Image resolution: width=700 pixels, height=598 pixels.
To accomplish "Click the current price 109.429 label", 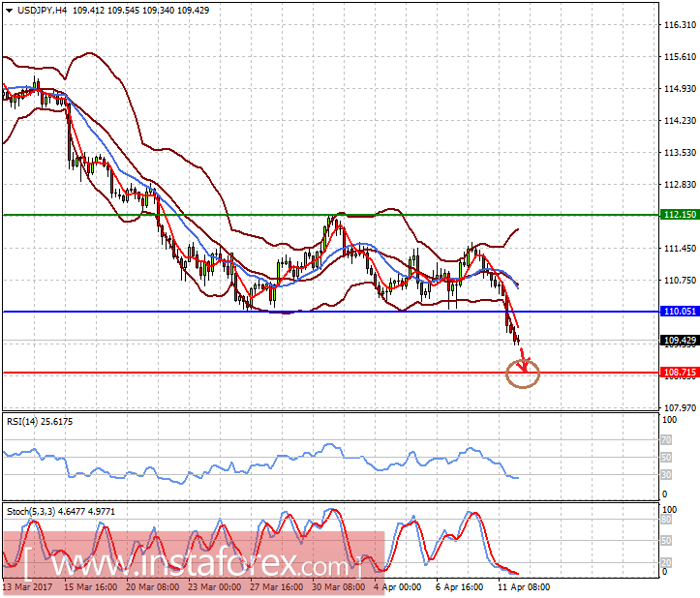I will [x=680, y=341].
